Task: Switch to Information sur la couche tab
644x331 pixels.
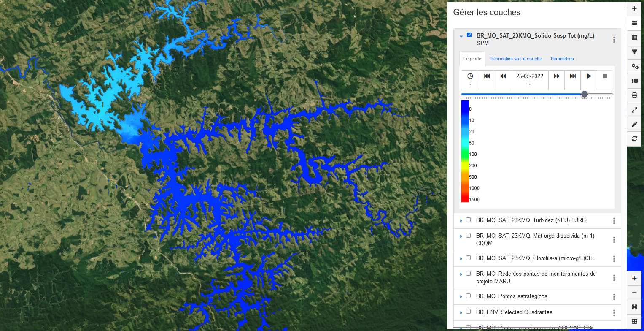Action: tap(516, 59)
